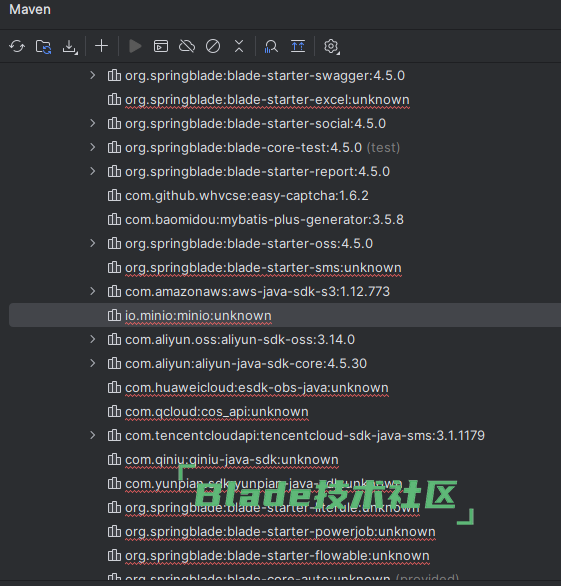Click the Run Maven Build play icon
Screen dimensions: 561x586
(135, 46)
